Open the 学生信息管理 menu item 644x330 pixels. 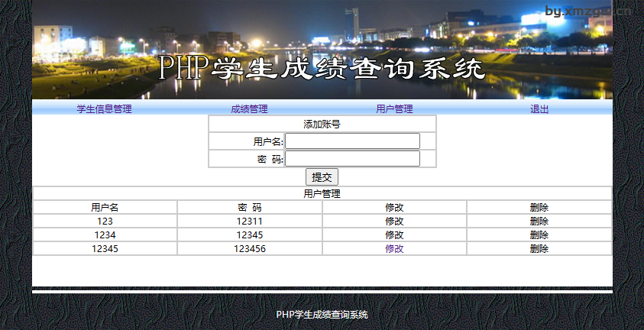105,109
